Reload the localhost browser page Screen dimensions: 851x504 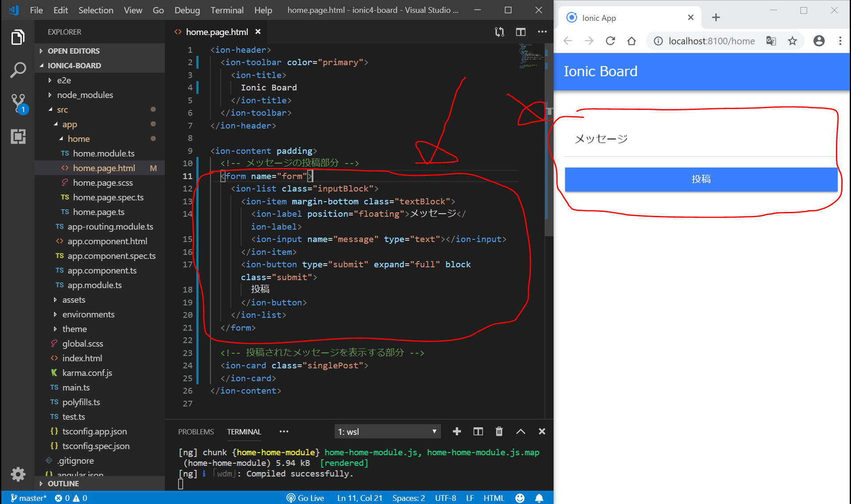point(610,41)
